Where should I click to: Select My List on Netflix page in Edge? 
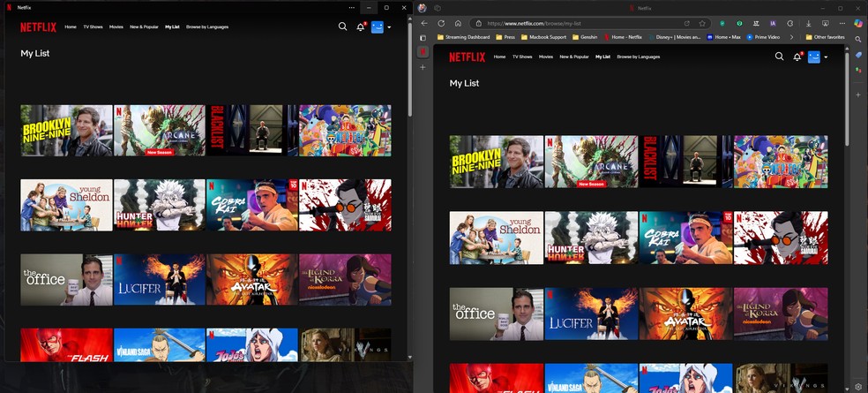[x=602, y=57]
